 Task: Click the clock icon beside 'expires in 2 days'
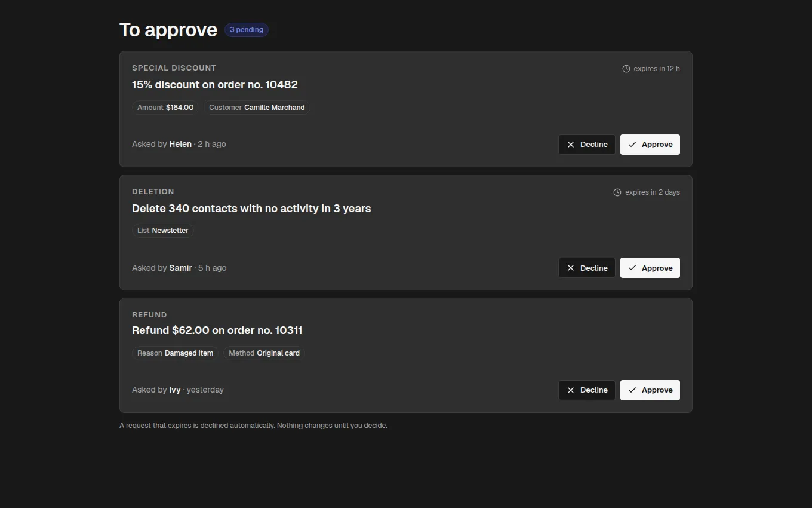pos(617,192)
